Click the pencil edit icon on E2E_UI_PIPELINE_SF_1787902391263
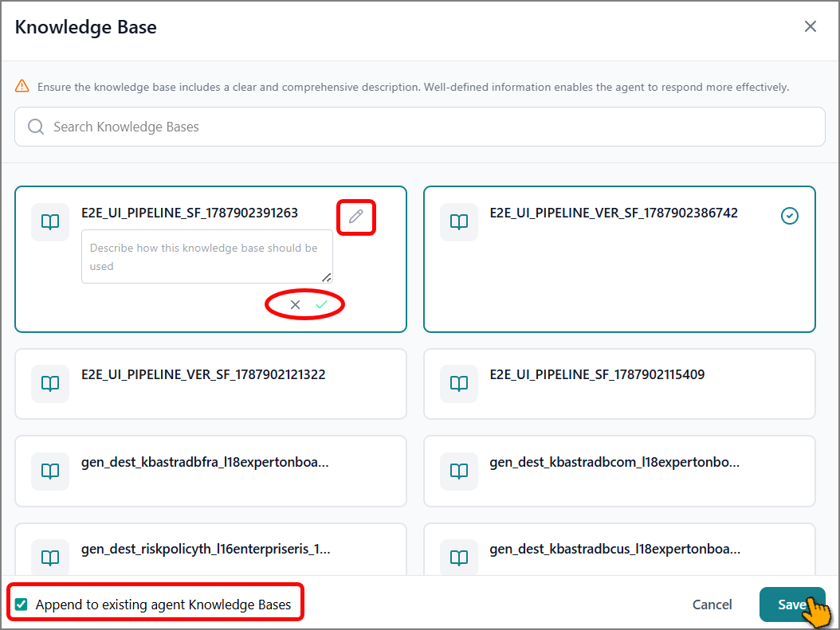This screenshot has width=840, height=630. pyautogui.click(x=355, y=217)
